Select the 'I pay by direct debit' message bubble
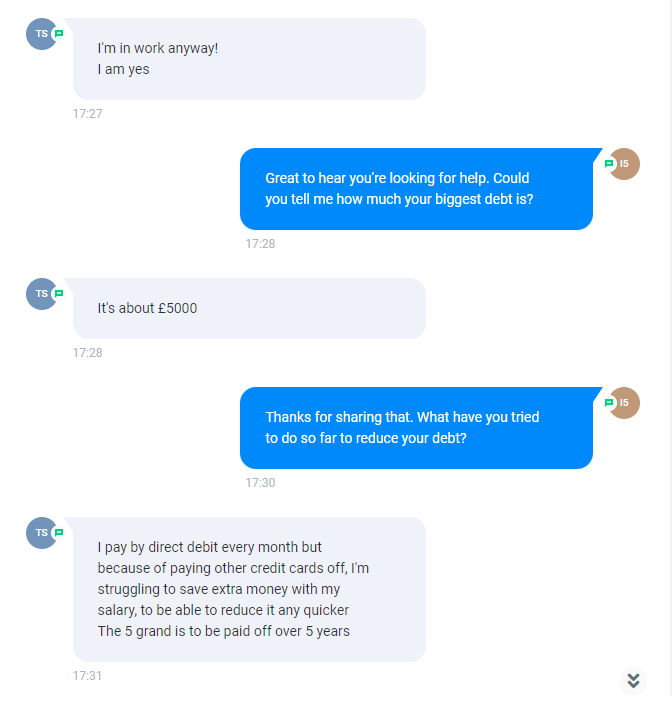672x705 pixels. click(x=249, y=589)
